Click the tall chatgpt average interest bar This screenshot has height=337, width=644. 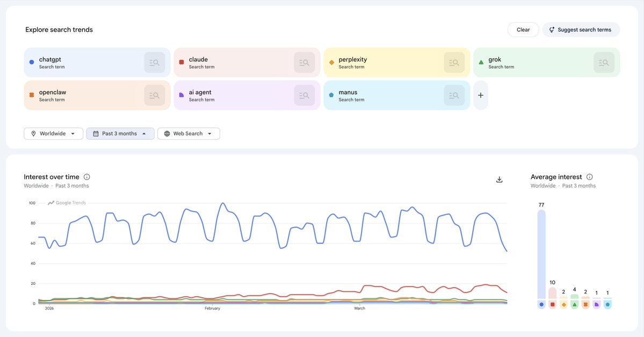pos(541,254)
